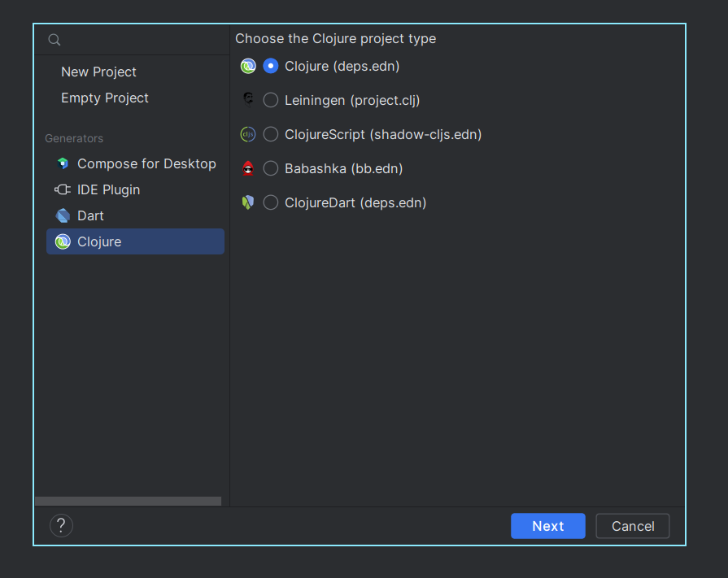Click the ClojureDart logo icon
This screenshot has width=728, height=578.
(x=248, y=202)
